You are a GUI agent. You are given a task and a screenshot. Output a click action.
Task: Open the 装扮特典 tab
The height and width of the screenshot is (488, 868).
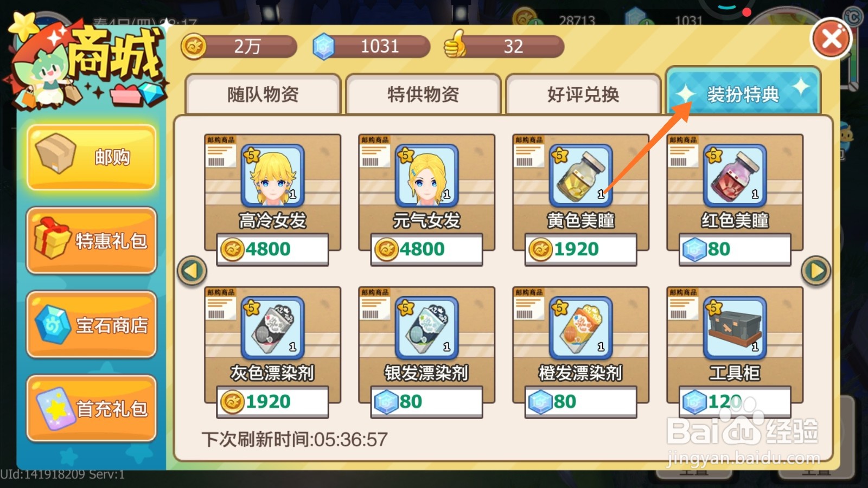pos(743,92)
